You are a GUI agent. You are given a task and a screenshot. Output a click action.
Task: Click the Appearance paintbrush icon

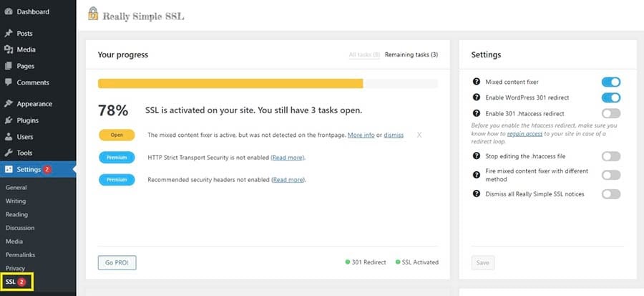9,104
